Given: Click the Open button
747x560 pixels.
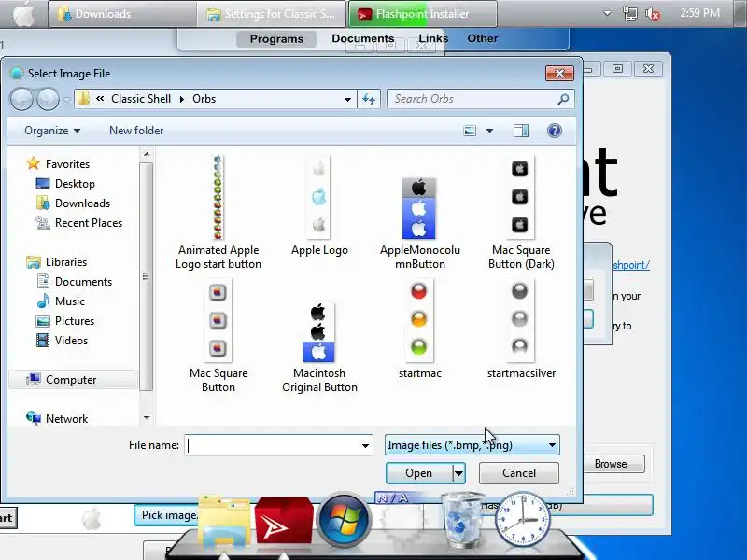Looking at the screenshot, I should [418, 473].
